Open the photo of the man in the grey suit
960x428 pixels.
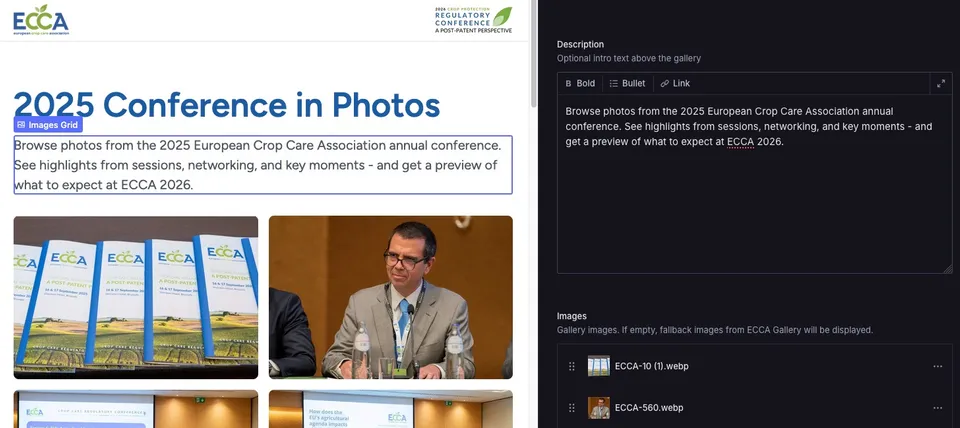(x=391, y=297)
